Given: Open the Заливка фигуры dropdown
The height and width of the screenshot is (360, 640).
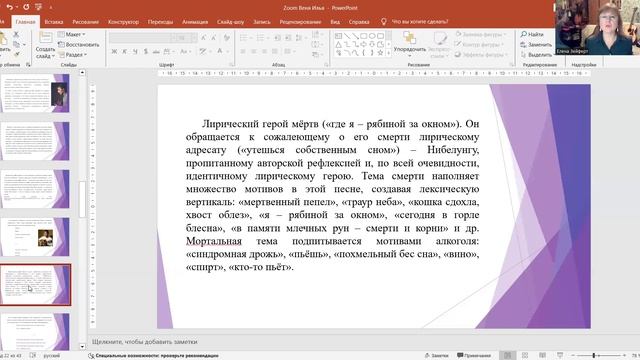Looking at the screenshot, I should (x=480, y=34).
